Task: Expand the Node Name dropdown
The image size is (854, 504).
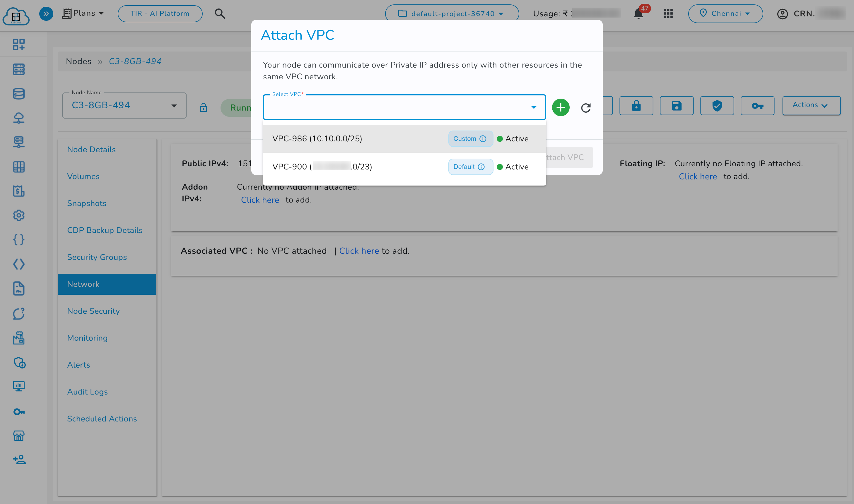Action: coord(174,106)
